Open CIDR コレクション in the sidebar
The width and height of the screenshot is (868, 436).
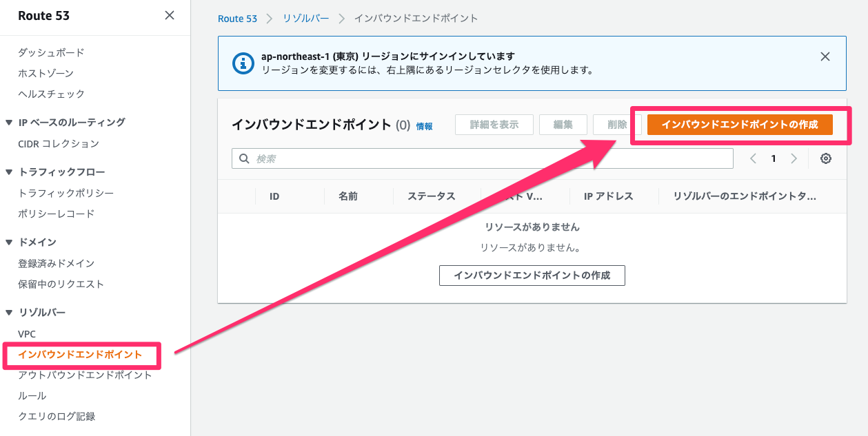tap(59, 143)
